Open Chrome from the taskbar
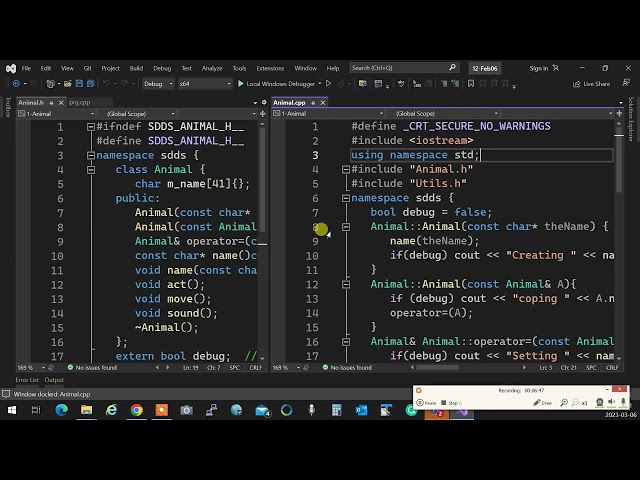640x480 pixels. pos(136,410)
